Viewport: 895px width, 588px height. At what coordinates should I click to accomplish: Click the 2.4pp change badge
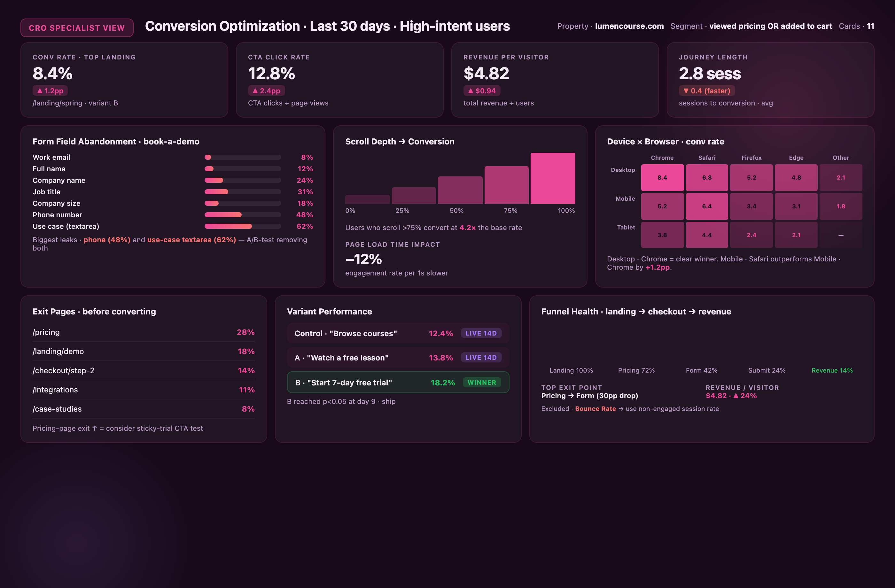pos(266,91)
